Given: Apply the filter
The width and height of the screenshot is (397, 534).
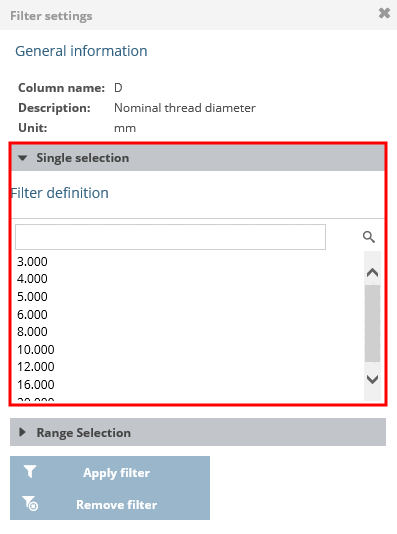Looking at the screenshot, I should click(110, 472).
